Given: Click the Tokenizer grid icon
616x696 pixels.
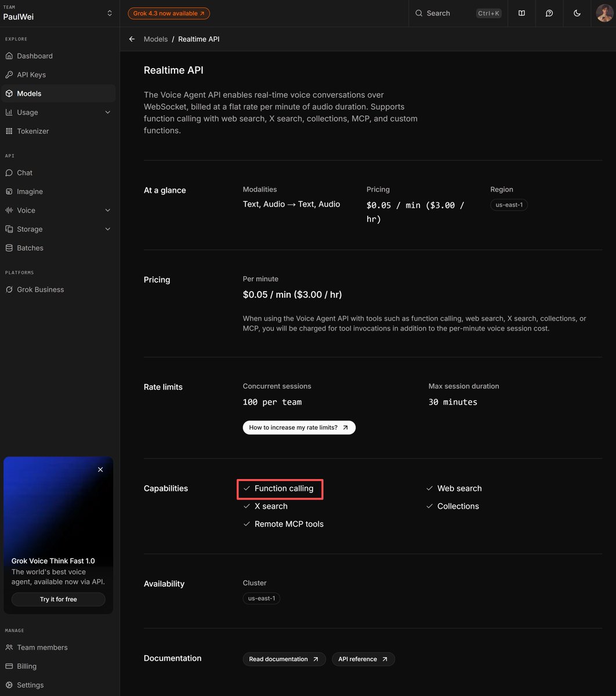Looking at the screenshot, I should click(9, 131).
